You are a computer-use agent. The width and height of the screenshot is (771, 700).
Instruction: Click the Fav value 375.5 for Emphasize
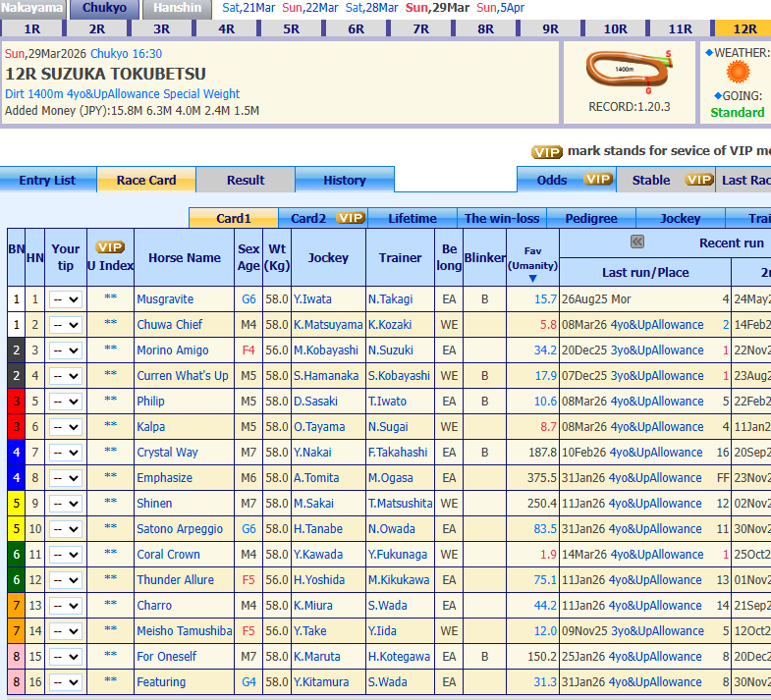(x=542, y=478)
